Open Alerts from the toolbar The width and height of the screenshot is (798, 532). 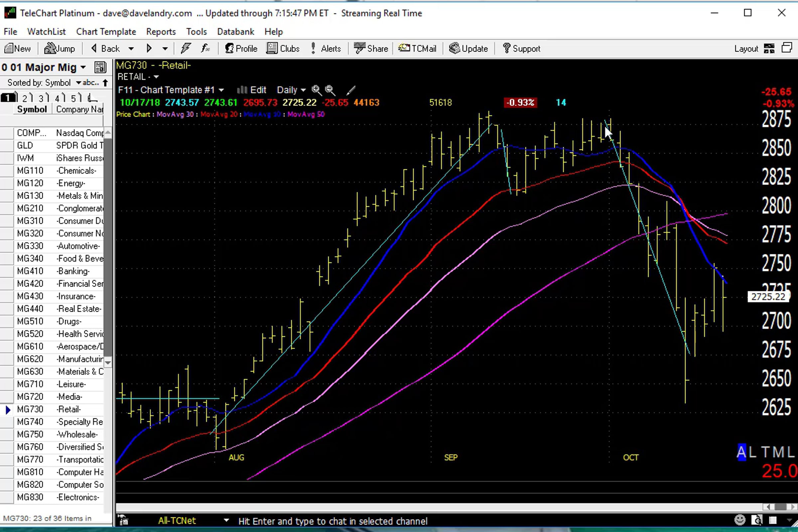pyautogui.click(x=326, y=49)
